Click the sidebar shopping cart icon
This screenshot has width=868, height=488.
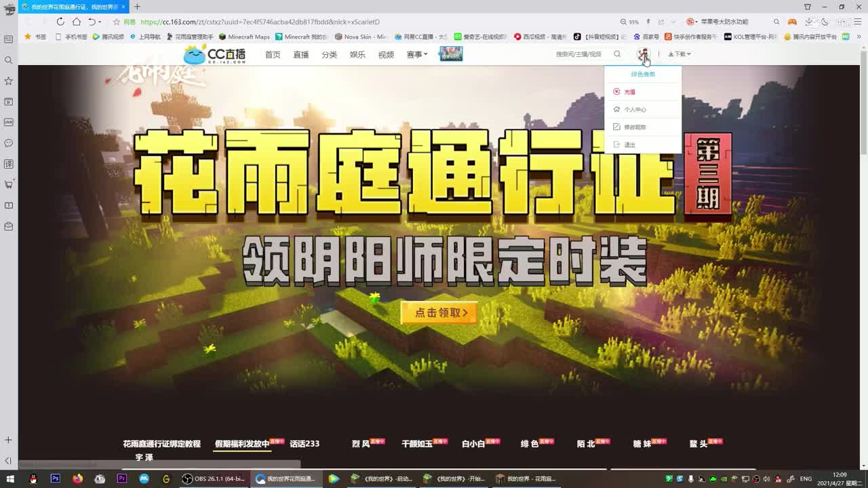9,184
